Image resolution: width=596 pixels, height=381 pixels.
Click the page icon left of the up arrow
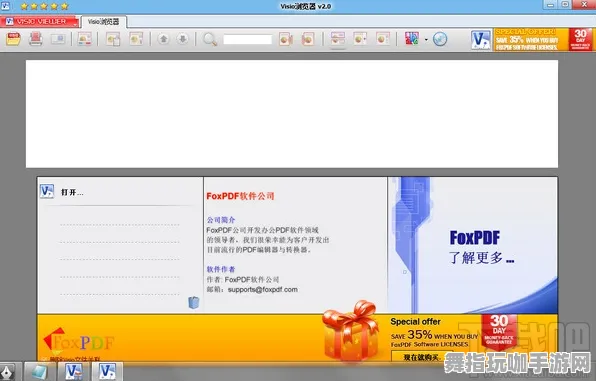136,39
